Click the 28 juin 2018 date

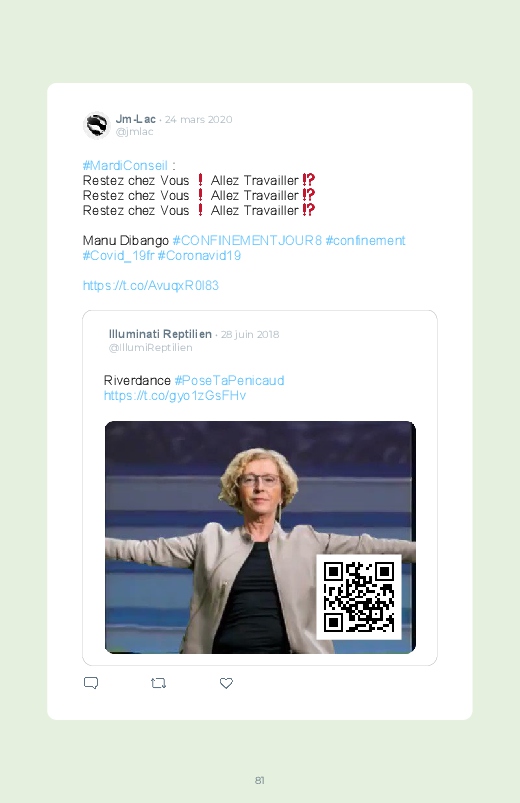pos(250,334)
